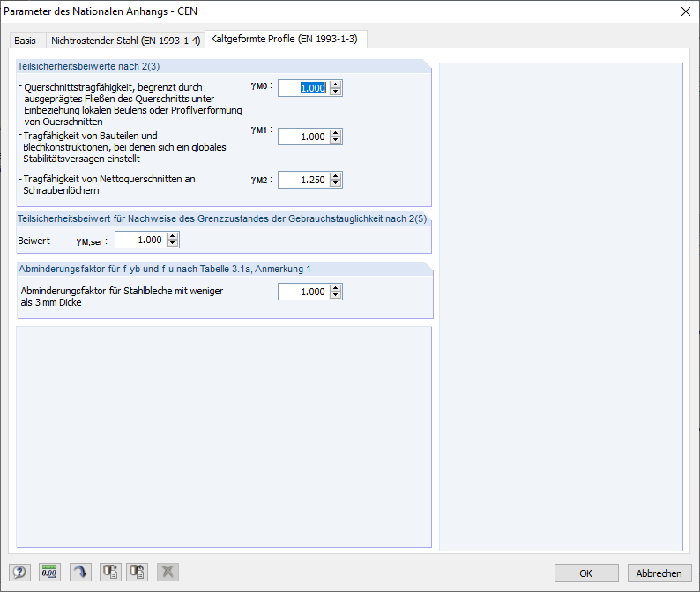Click into the γM2 field showing 1.250
This screenshot has height=592, width=700.
tap(303, 180)
